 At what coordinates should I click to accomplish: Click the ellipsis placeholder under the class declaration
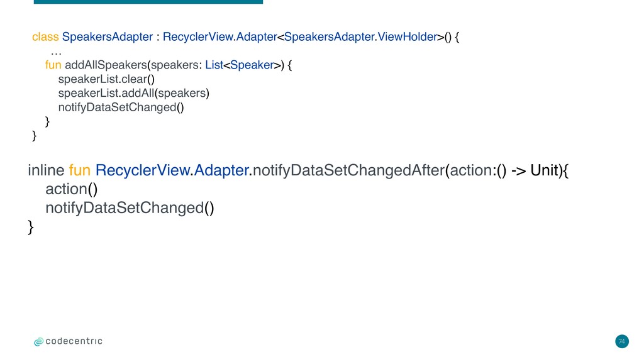pos(56,53)
